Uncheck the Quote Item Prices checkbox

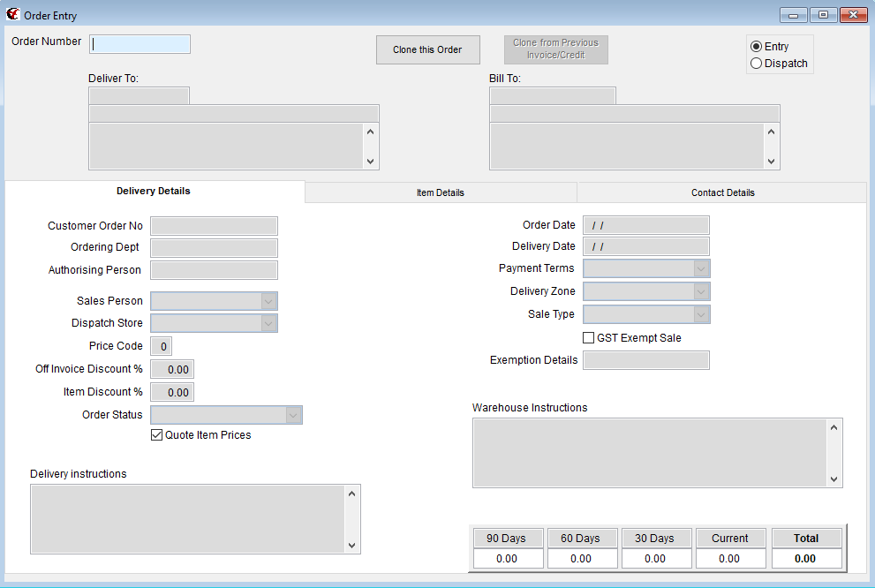pos(157,435)
